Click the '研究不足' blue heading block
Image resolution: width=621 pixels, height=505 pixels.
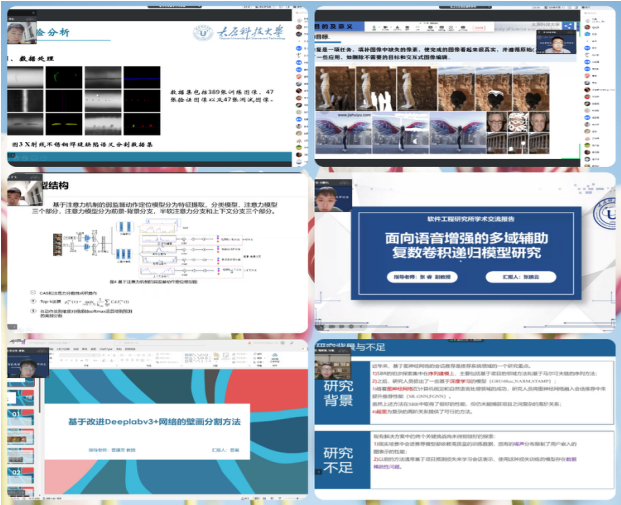(341, 459)
